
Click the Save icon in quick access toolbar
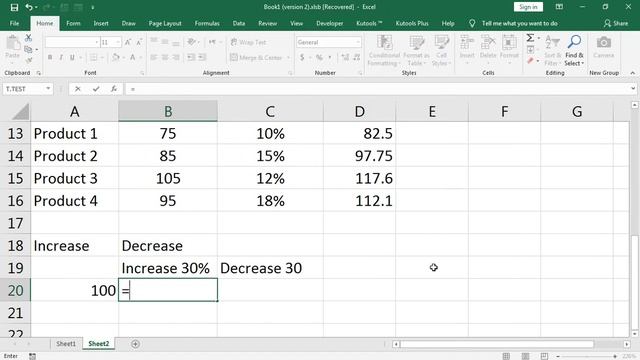pyautogui.click(x=14, y=7)
